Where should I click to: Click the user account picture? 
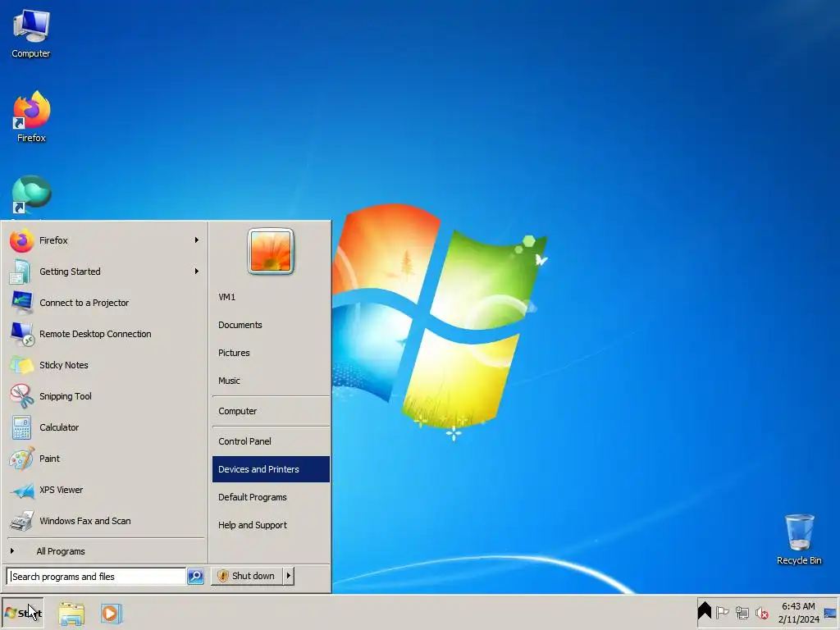[271, 251]
